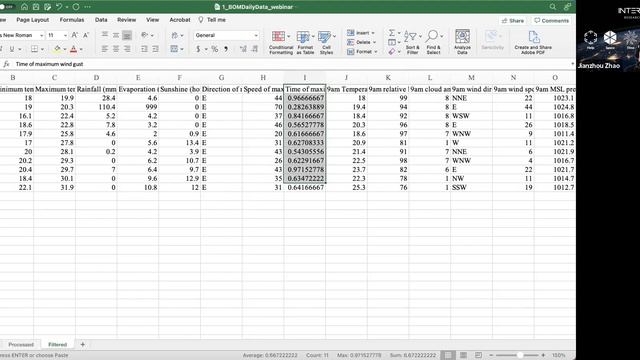Expand the formula bar chevron

(572, 64)
